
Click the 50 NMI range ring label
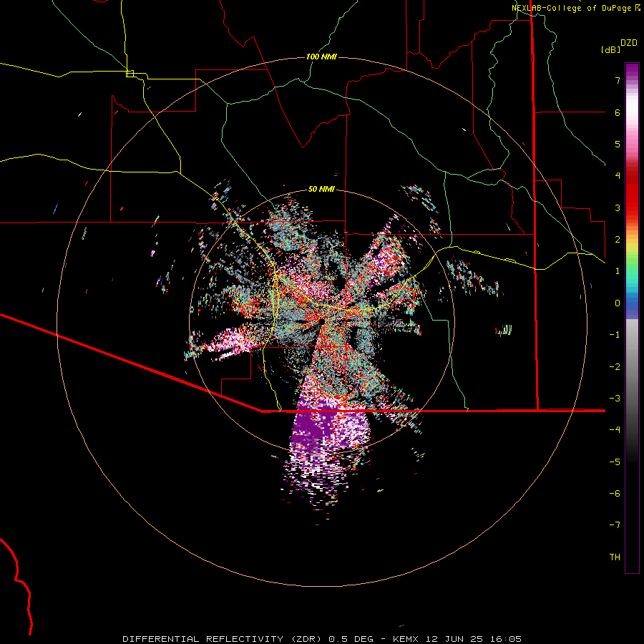321,189
